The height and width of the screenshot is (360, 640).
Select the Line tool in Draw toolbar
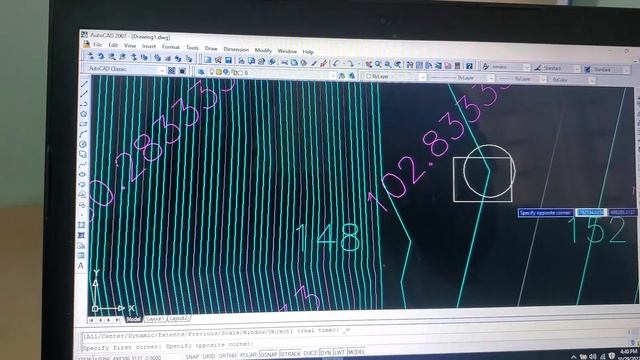point(84,84)
